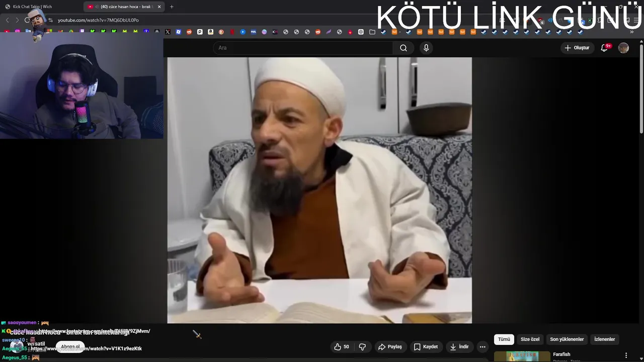Download video with İndir button
644x362 pixels.
(459, 346)
